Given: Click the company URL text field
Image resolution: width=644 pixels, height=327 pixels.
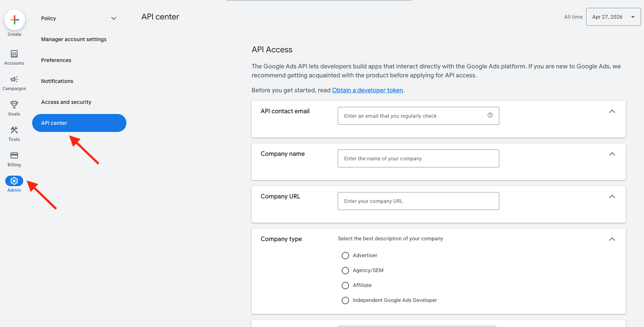Looking at the screenshot, I should [418, 201].
